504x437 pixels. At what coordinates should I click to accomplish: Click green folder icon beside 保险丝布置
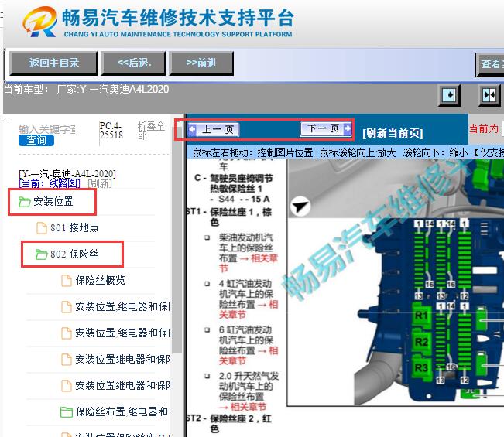(x=67, y=412)
